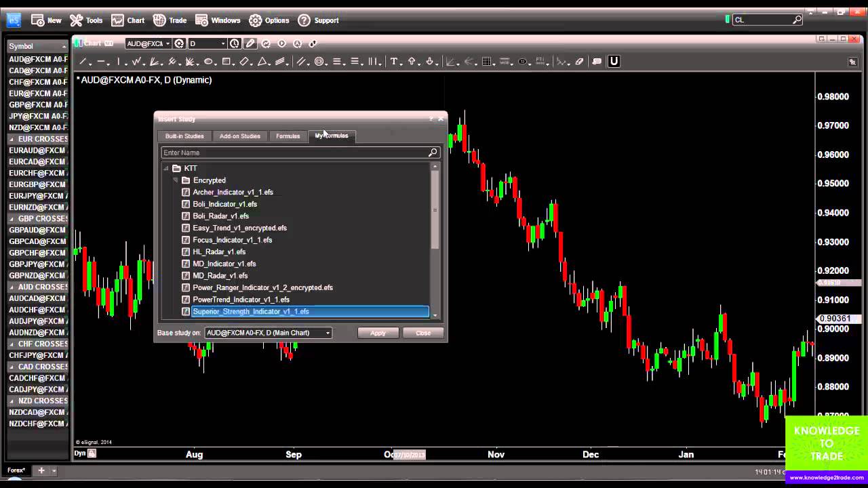Click the pencil edit icon beside interval

point(250,43)
